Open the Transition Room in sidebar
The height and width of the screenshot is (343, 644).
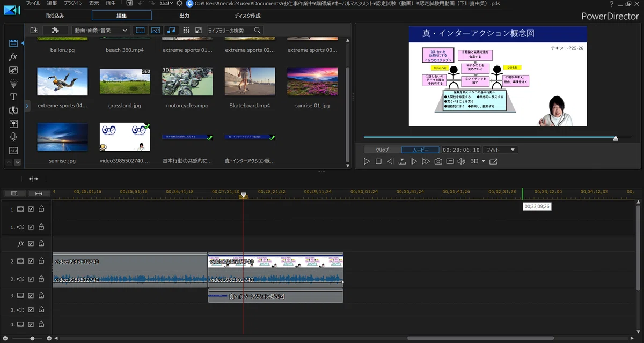[x=13, y=110]
